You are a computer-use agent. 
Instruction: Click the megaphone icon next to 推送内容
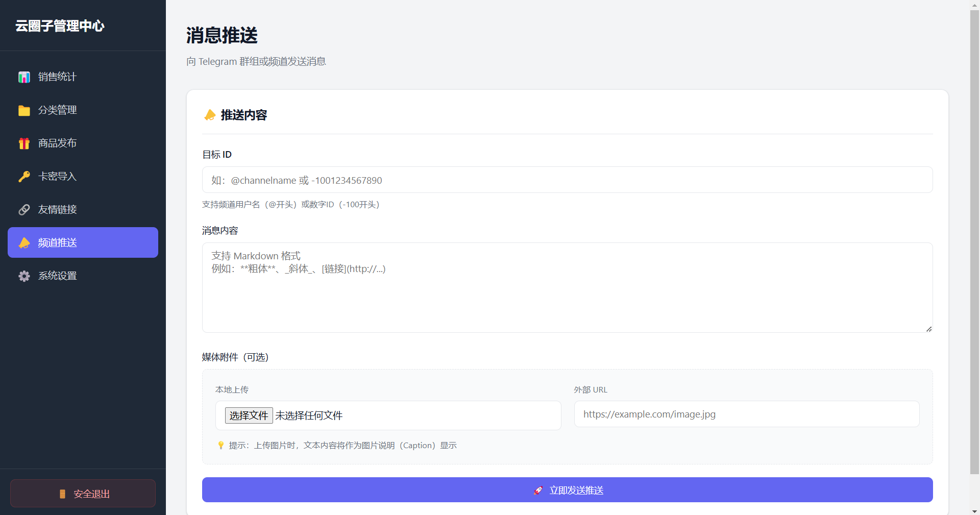click(209, 115)
